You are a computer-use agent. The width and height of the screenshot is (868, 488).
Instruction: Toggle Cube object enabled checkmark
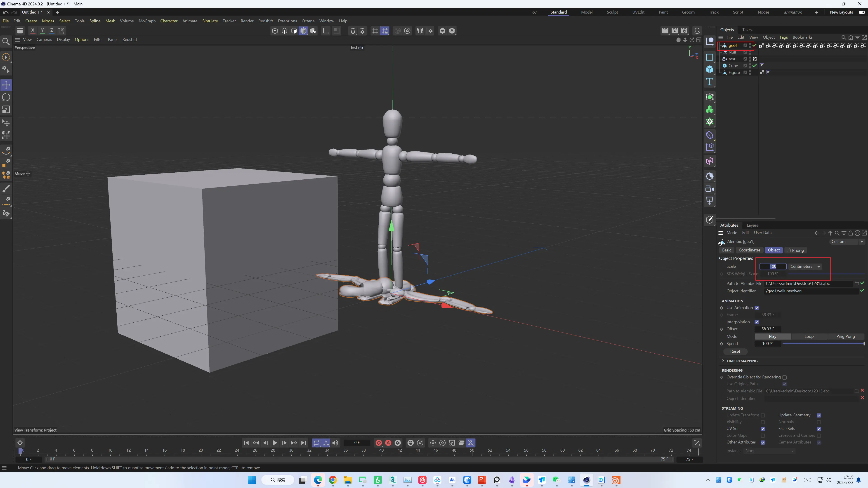755,66
